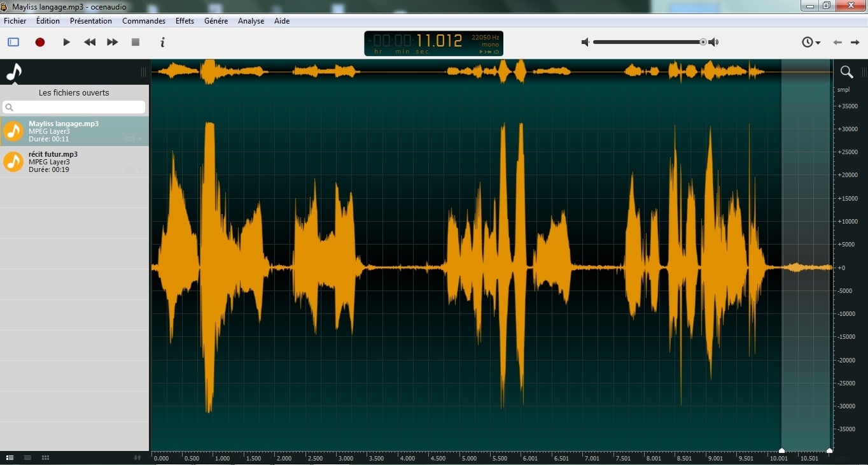The height and width of the screenshot is (465, 868).
Task: Open the files panel sidebar toggle
Action: click(13, 42)
